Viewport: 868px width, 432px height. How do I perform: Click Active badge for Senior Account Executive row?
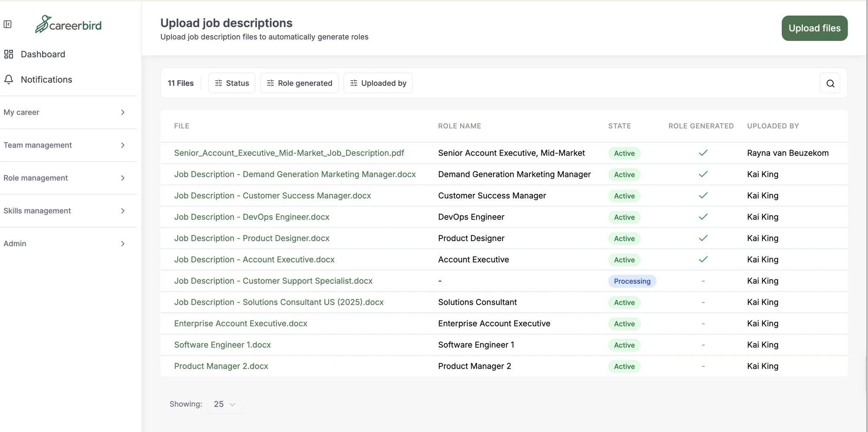[624, 153]
